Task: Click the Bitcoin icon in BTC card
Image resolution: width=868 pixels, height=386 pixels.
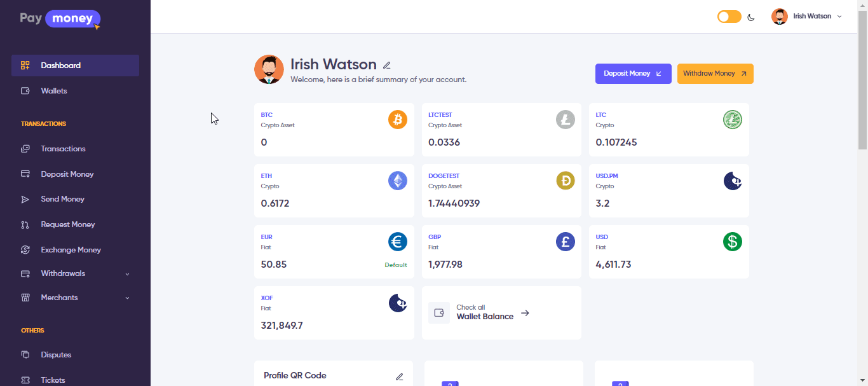Action: click(398, 120)
